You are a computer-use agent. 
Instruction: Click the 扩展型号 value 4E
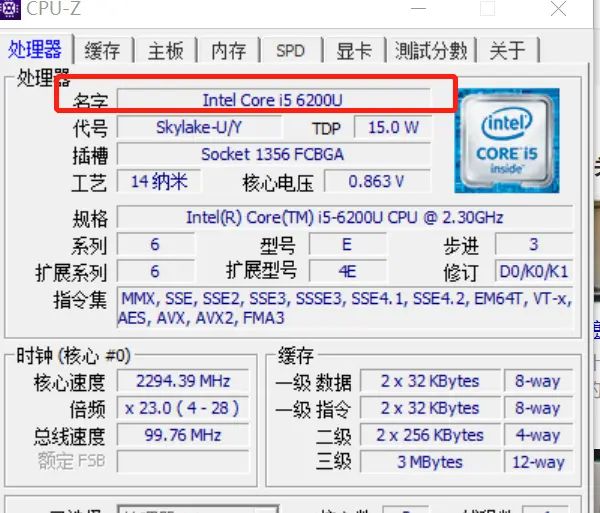coord(347,271)
